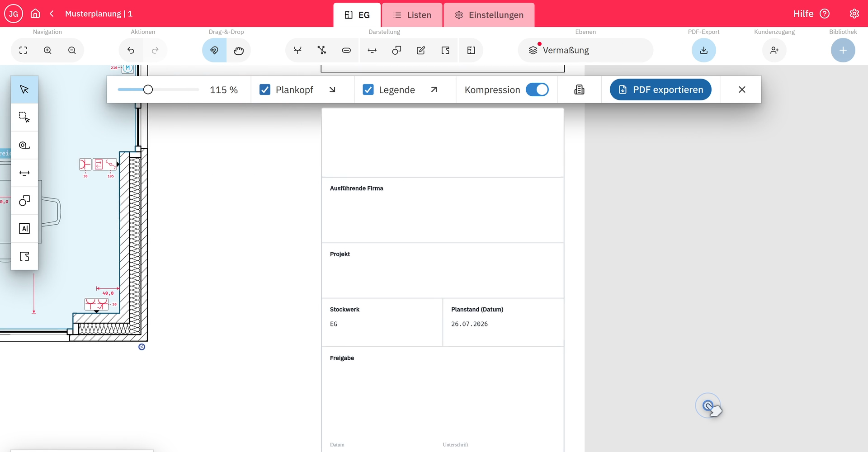Switch to the EG tab
The image size is (868, 452).
(357, 15)
